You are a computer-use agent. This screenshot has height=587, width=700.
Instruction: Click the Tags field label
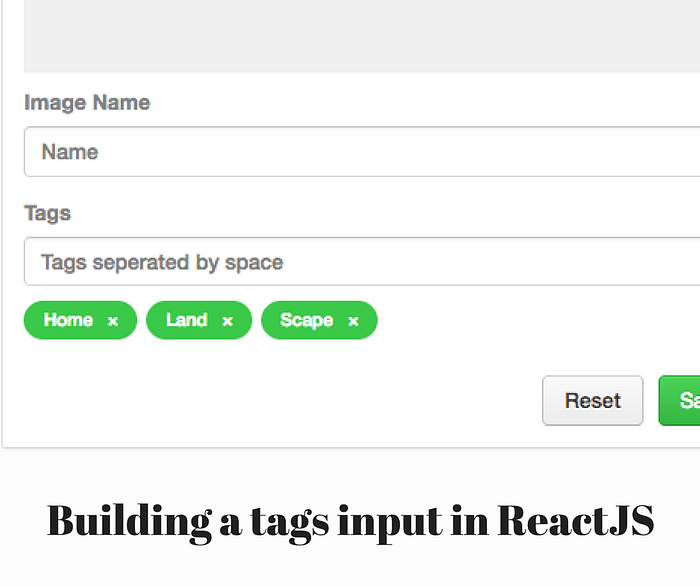click(x=47, y=213)
